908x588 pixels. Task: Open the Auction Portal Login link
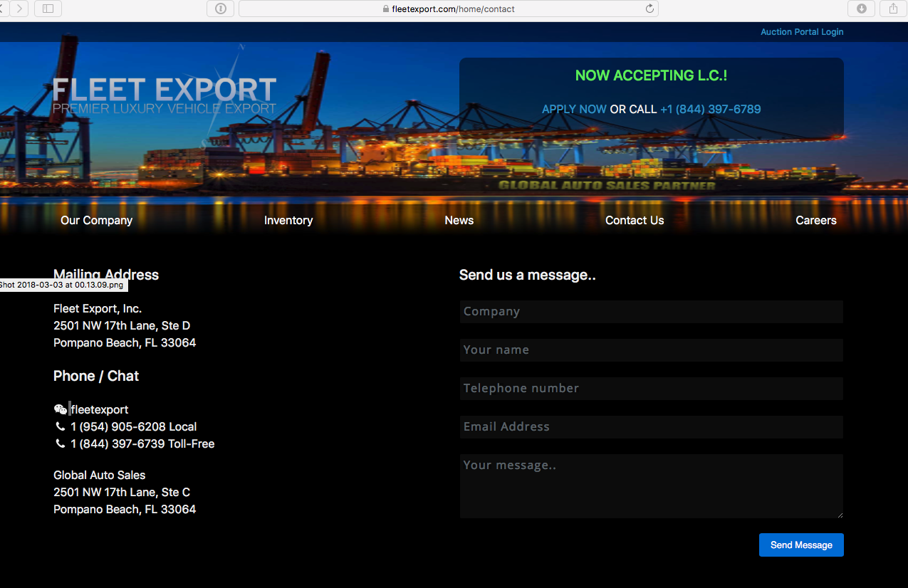point(802,32)
